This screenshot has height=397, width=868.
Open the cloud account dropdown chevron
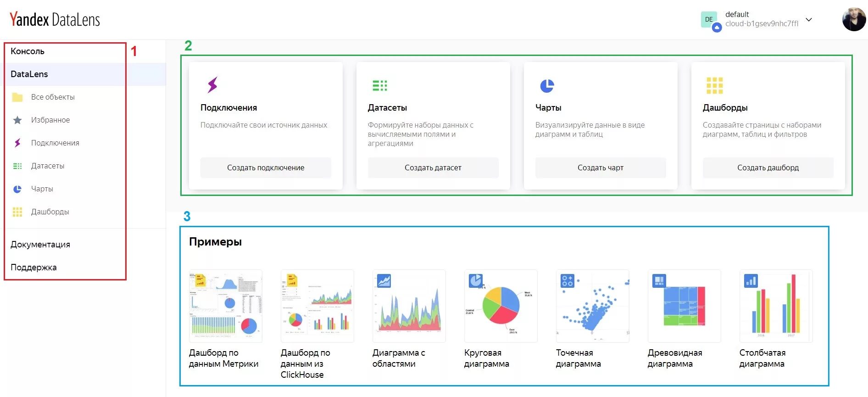[809, 20]
